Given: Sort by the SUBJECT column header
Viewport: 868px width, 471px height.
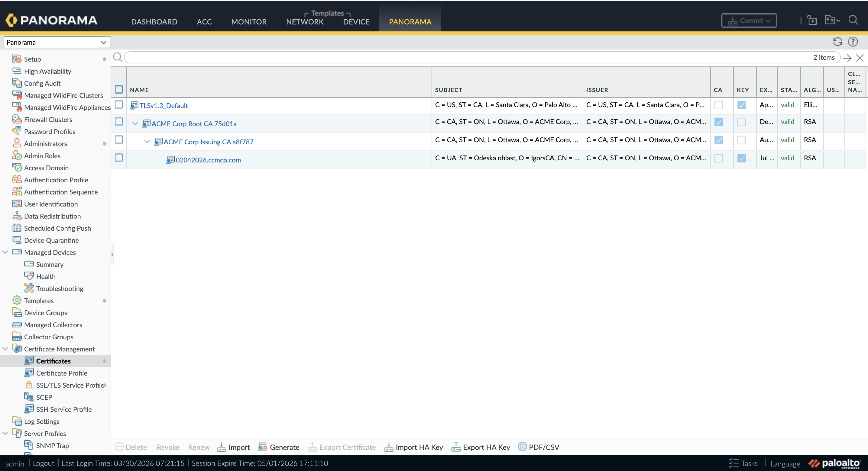Looking at the screenshot, I should [x=449, y=90].
